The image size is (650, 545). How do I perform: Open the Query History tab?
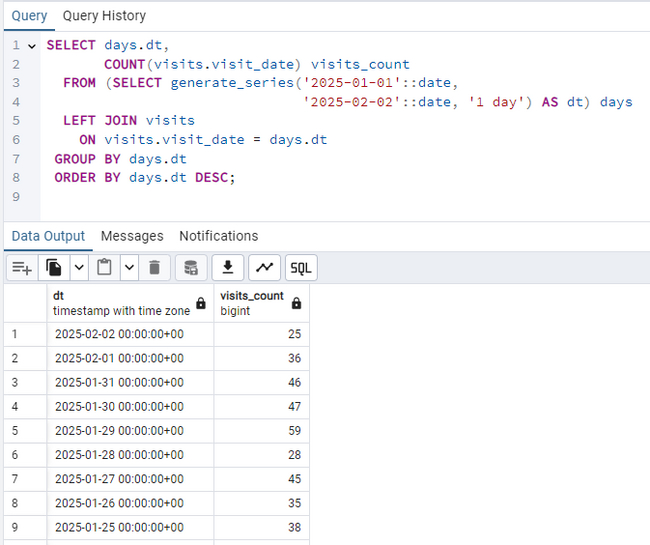(104, 16)
